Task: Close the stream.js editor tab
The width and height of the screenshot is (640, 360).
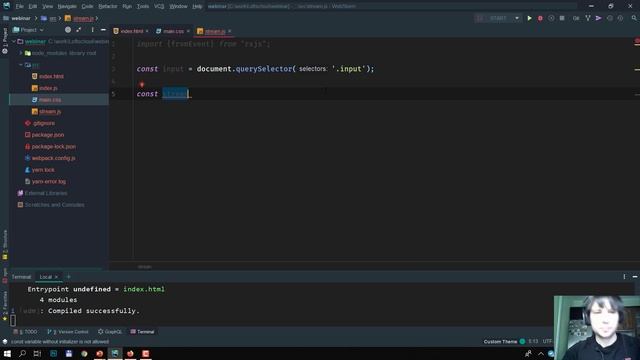Action: coord(230,31)
